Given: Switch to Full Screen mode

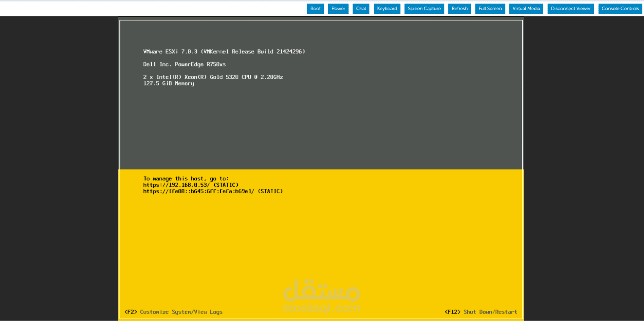Looking at the screenshot, I should (490, 9).
